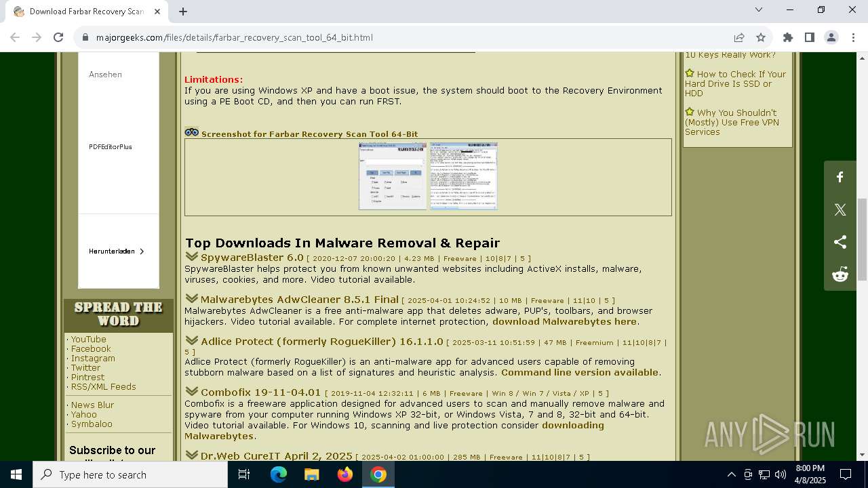Open the Combofix 19-11-04.01 link
The height and width of the screenshot is (488, 868).
pos(260,392)
